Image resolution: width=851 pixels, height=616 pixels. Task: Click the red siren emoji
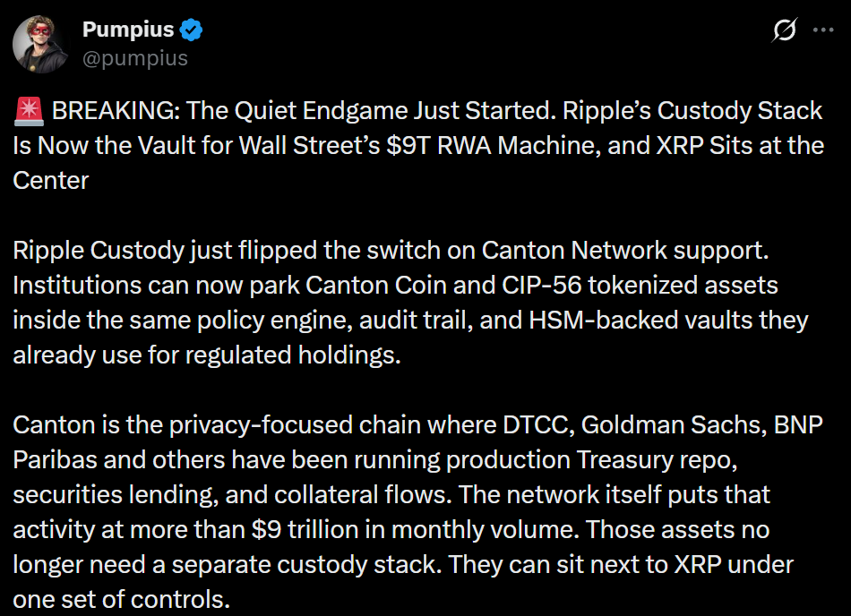[x=29, y=110]
